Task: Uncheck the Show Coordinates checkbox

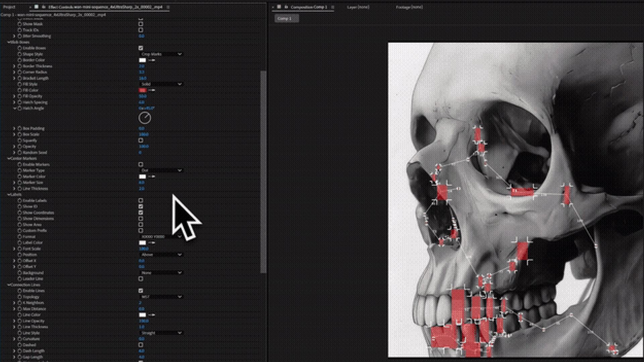Action: 141,213
